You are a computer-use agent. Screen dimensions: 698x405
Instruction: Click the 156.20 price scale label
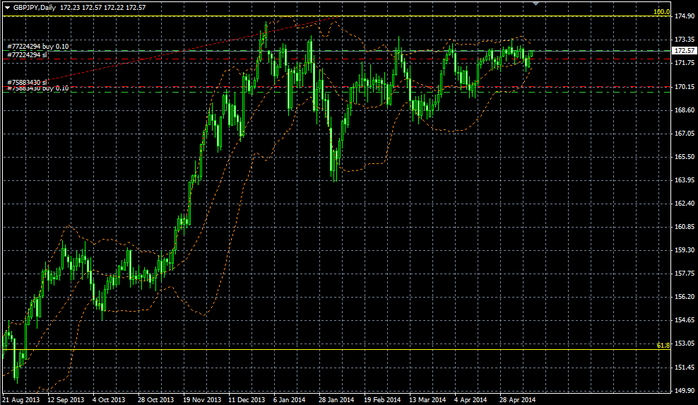685,297
